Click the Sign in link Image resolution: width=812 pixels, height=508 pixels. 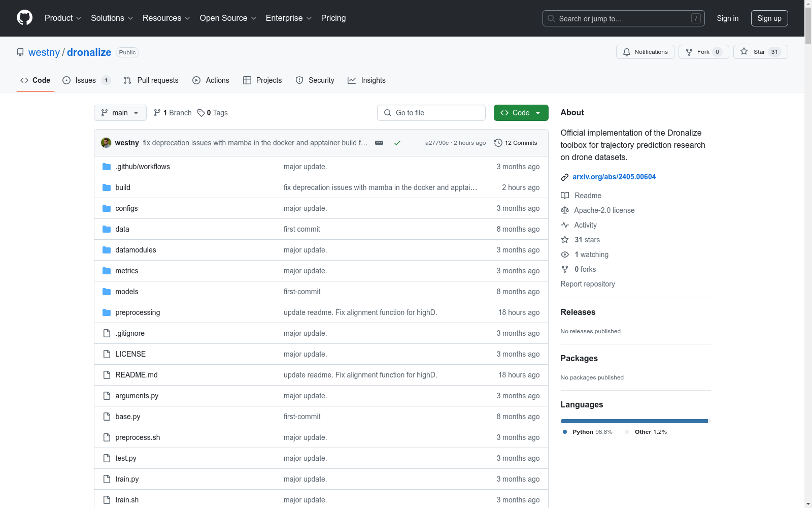tap(728, 18)
